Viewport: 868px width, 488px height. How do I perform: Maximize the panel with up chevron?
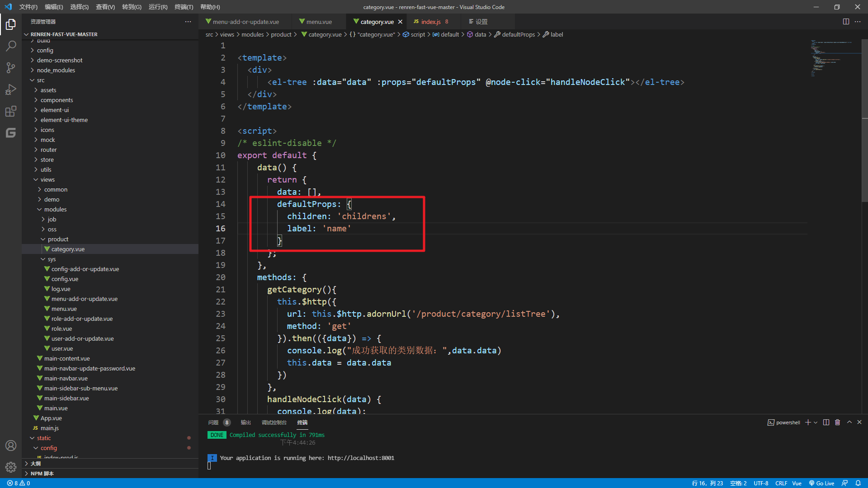click(849, 422)
